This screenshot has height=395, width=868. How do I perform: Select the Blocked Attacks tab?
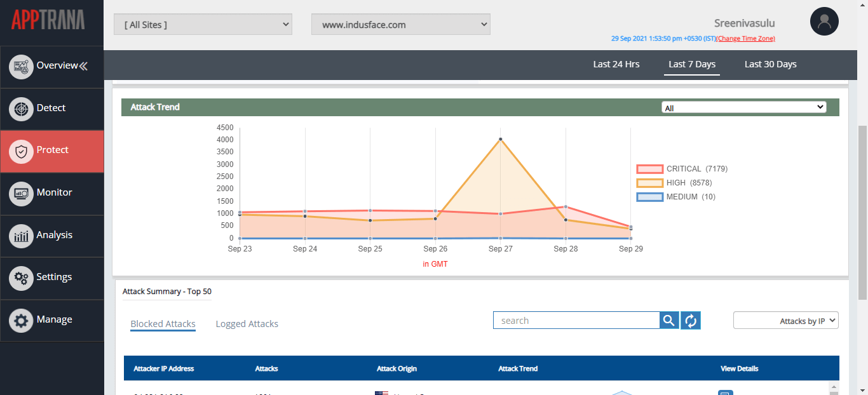163,324
